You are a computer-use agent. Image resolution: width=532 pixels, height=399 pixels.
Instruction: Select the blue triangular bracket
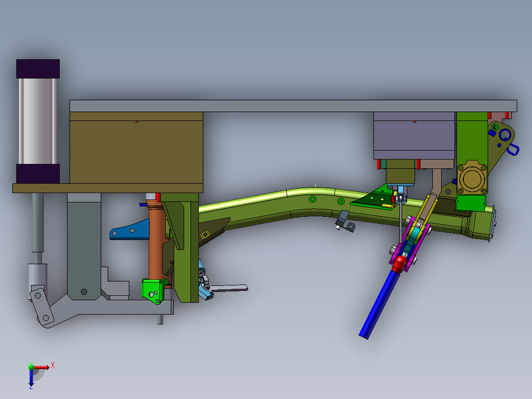tap(130, 231)
